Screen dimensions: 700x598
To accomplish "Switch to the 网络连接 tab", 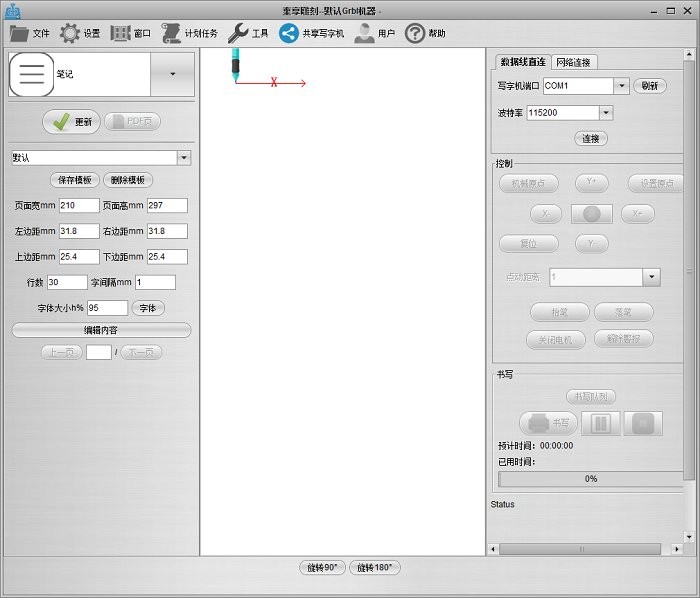I will [x=573, y=62].
